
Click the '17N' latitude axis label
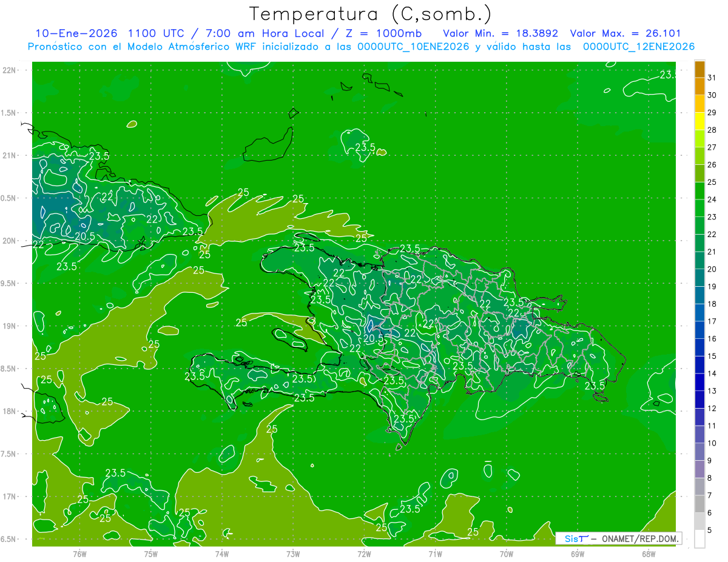[x=10, y=497]
